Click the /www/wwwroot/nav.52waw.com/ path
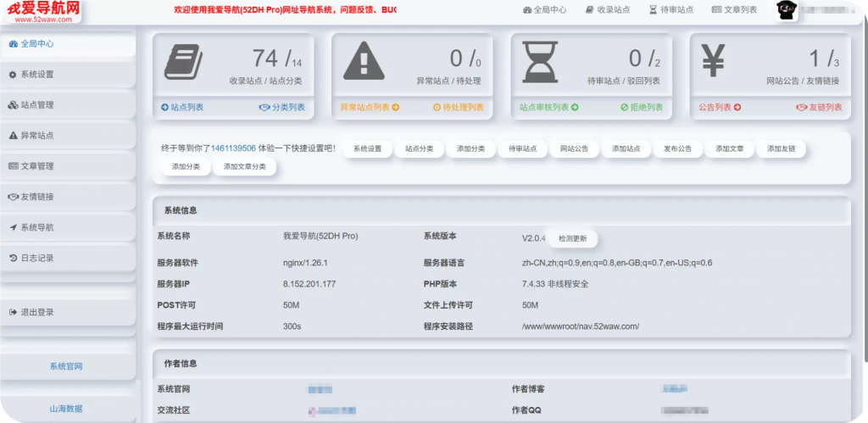Screen dimensions: 868x423 tap(581, 326)
